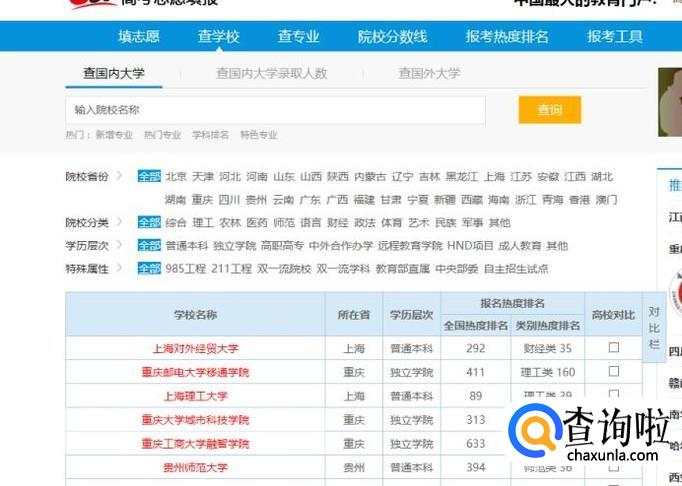Filter schools by province 四川
The image size is (682, 486).
[x=229, y=200]
